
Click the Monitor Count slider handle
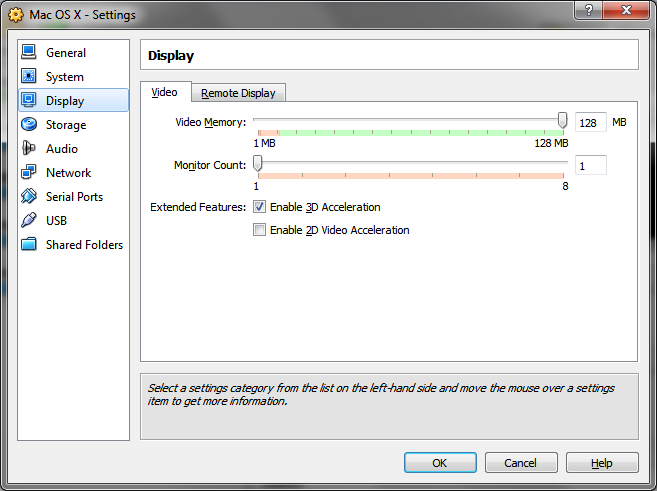click(x=258, y=163)
